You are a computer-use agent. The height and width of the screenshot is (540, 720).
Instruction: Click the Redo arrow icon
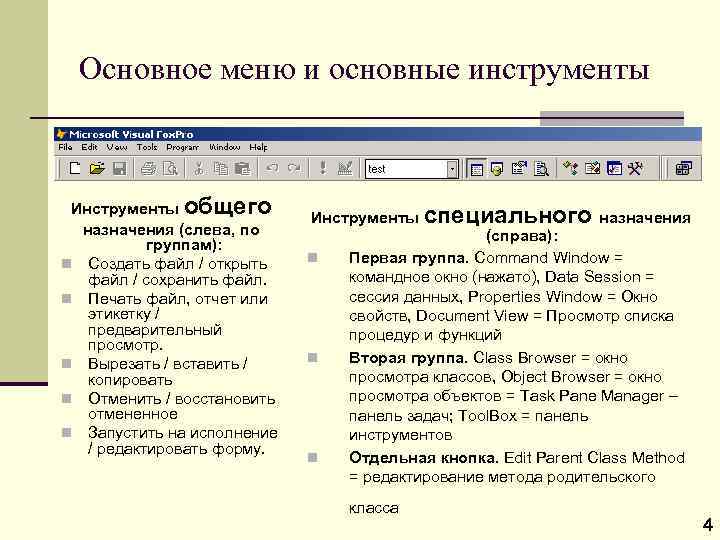click(x=294, y=169)
